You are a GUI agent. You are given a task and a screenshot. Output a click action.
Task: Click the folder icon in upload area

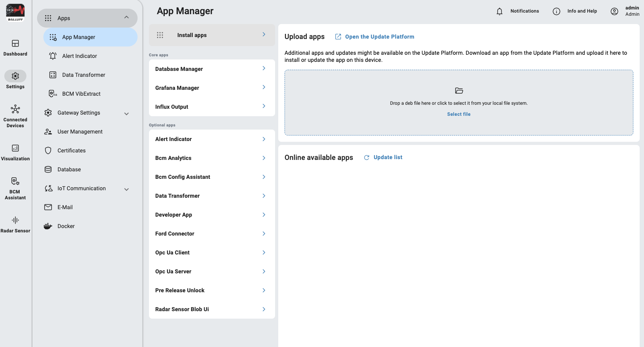tap(459, 91)
